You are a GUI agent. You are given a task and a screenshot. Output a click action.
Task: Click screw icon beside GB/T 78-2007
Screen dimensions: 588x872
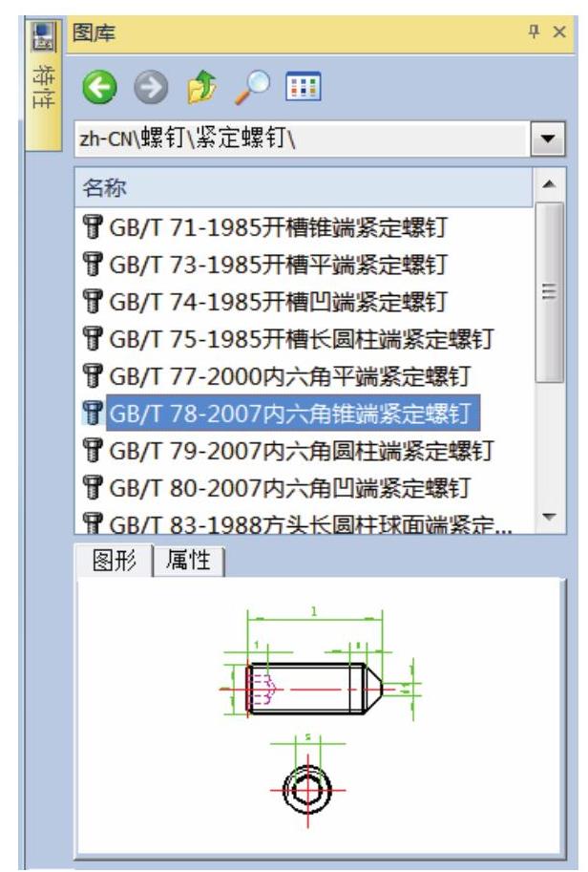(93, 414)
